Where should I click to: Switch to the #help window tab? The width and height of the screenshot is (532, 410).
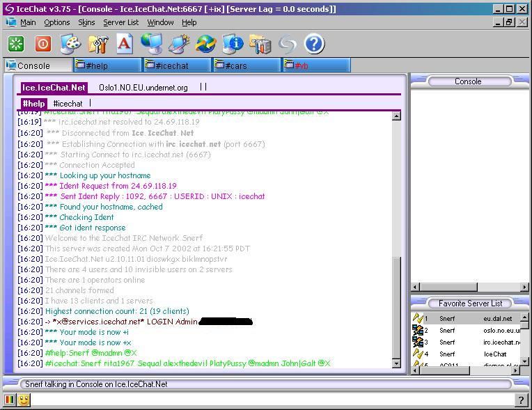[107, 65]
